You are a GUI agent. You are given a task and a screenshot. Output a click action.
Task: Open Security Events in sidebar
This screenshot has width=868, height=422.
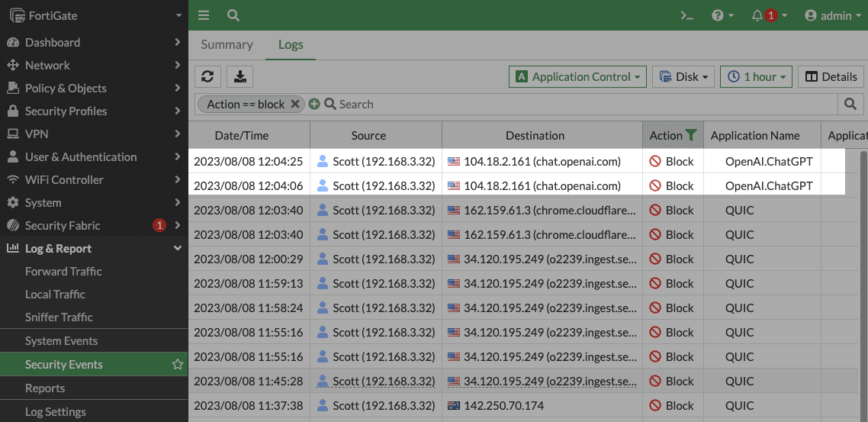(x=63, y=365)
